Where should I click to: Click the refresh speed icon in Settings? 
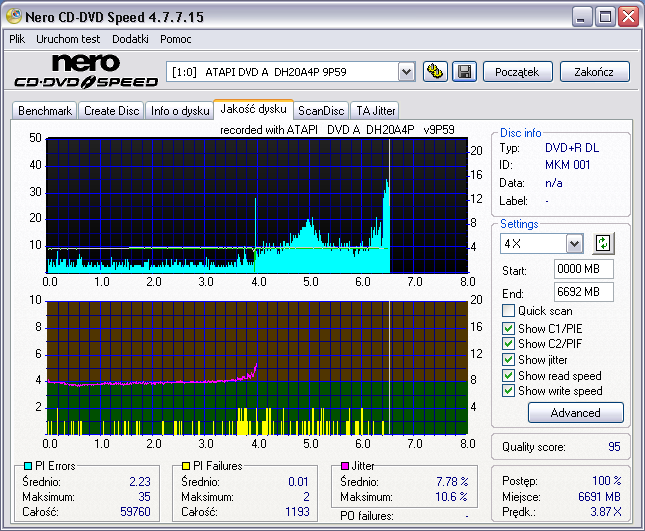[603, 243]
